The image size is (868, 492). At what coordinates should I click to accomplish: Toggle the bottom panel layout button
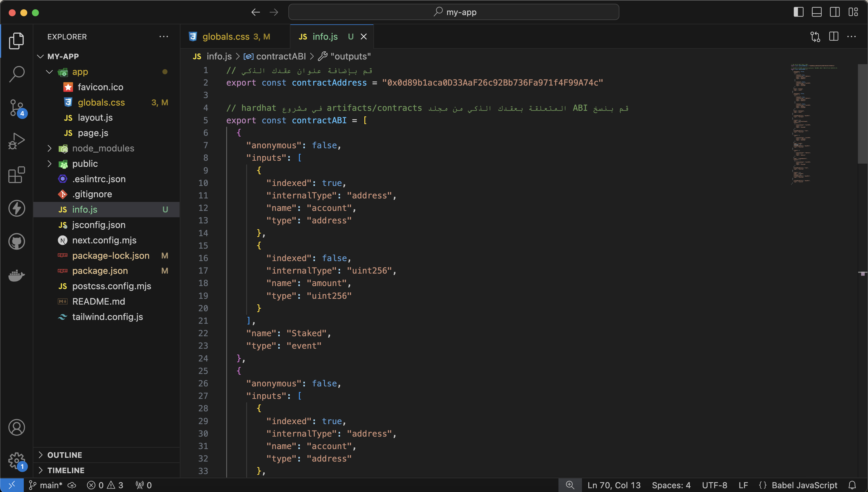[817, 12]
